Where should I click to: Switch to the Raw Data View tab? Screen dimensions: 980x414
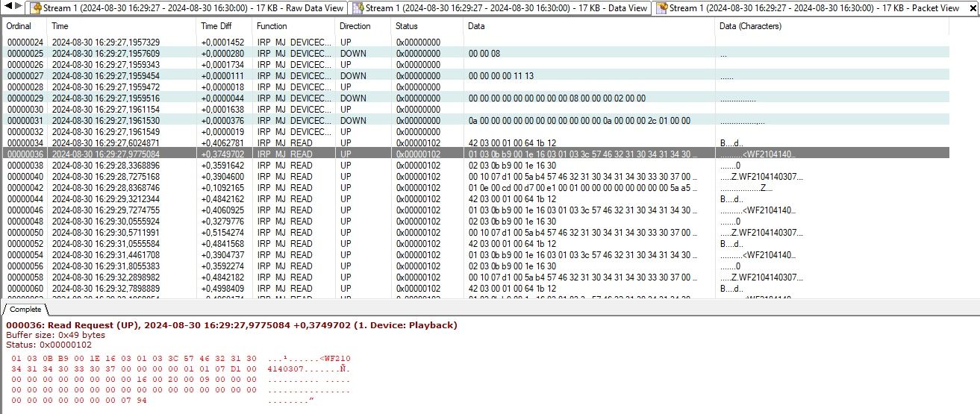tap(187, 8)
